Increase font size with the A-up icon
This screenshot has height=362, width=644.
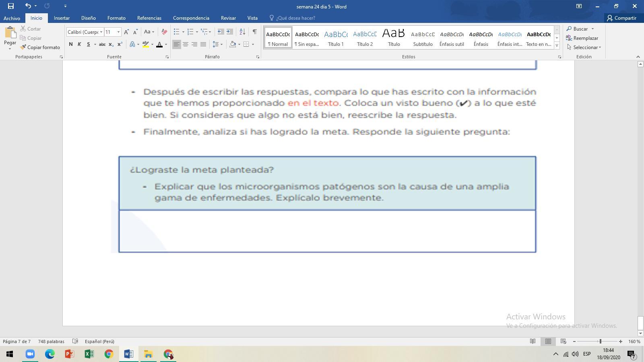coord(126,32)
